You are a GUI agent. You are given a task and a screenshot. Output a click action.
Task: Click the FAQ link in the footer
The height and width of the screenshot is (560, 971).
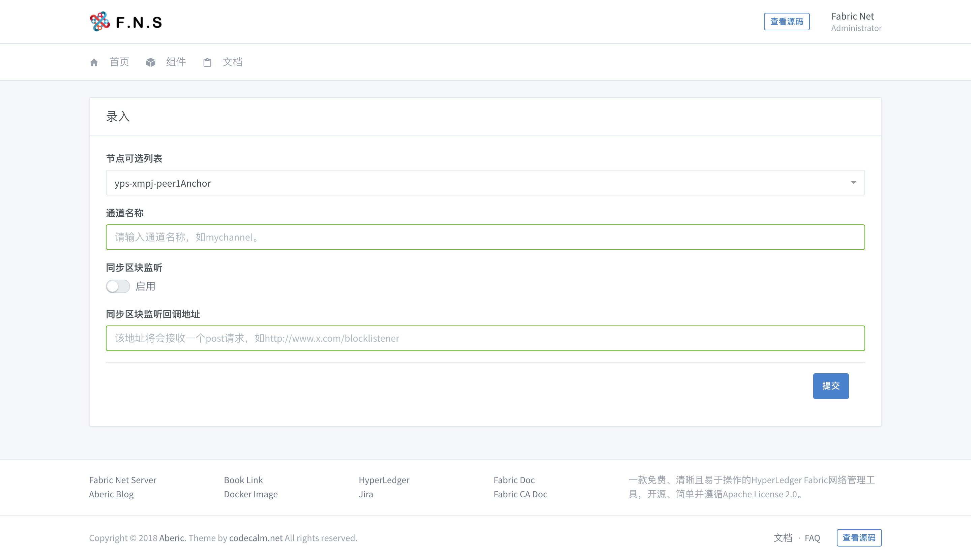coord(812,538)
